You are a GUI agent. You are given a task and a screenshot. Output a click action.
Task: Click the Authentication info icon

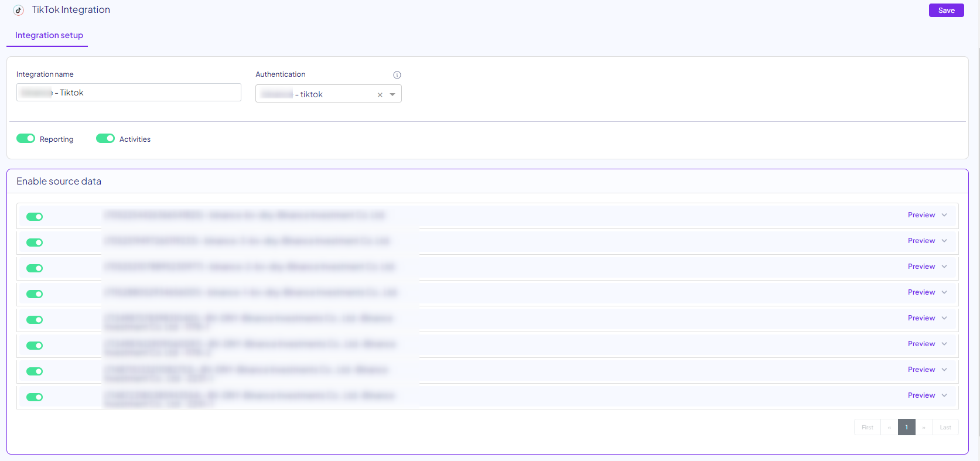[x=397, y=75]
